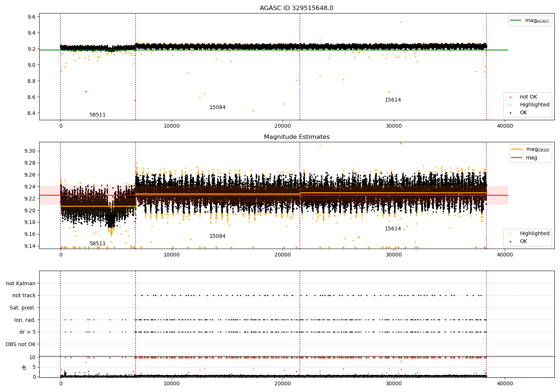This screenshot has height=392, width=560.
Task: Click the '9.22' tick on the middle plot
Action: (x=30, y=199)
